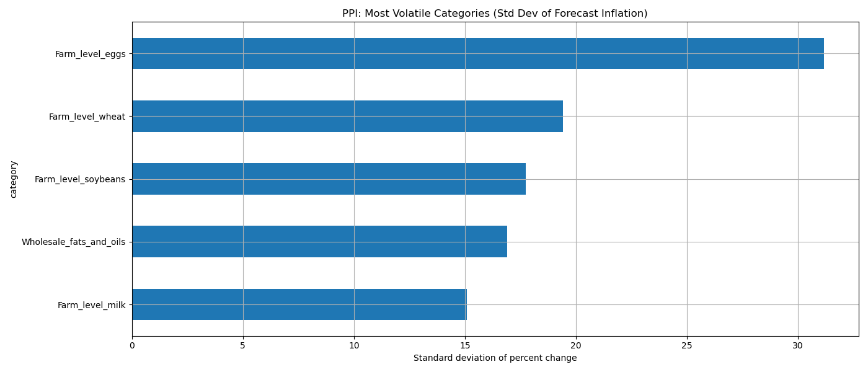Click the Farm_level_wheat bar
This screenshot has height=372, width=868.
[x=347, y=116]
